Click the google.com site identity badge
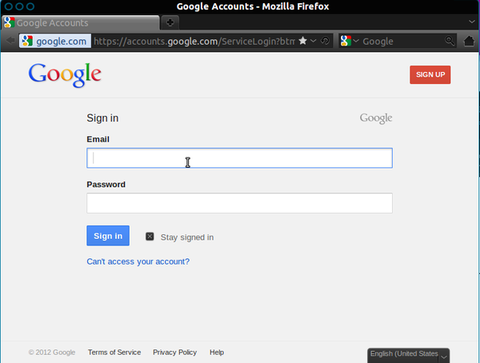The height and width of the screenshot is (363, 480). 55,41
